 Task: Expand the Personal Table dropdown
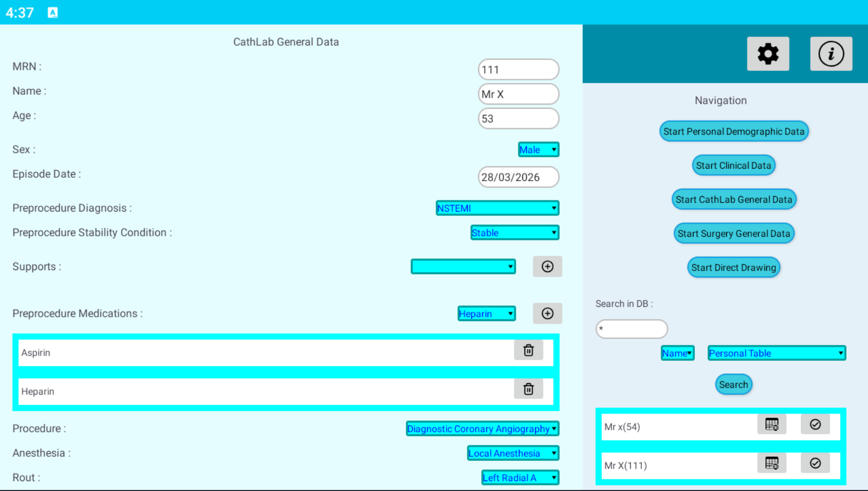(776, 353)
